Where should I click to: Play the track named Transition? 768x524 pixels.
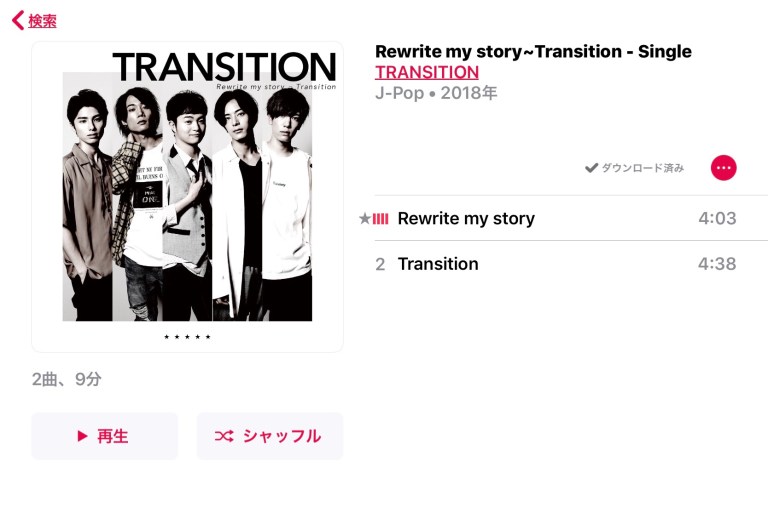(438, 264)
